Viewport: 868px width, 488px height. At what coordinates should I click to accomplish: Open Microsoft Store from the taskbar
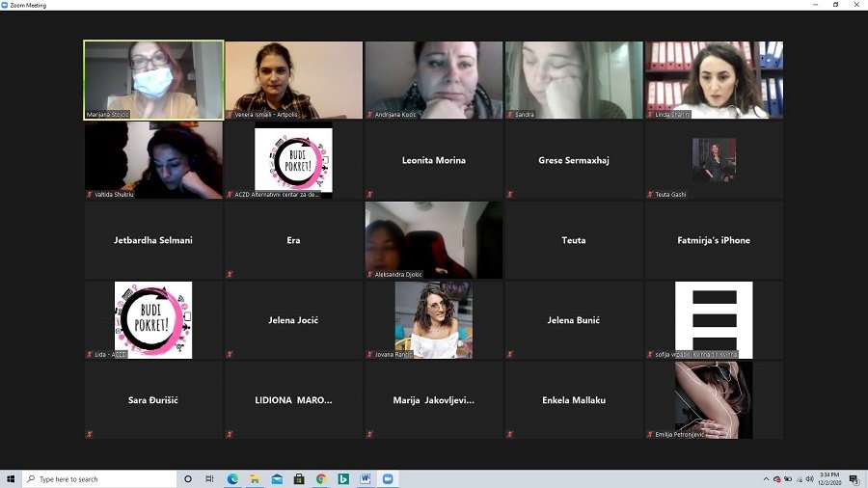pos(299,479)
